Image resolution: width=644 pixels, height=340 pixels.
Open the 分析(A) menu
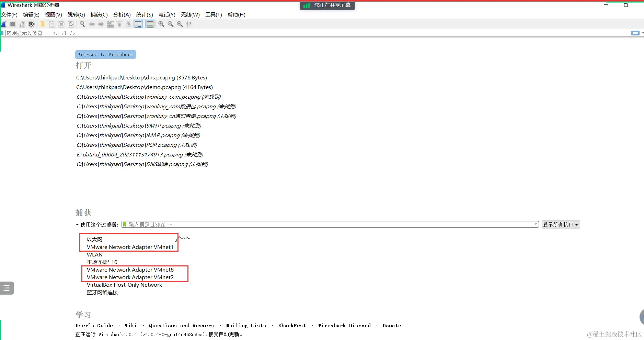[122, 15]
